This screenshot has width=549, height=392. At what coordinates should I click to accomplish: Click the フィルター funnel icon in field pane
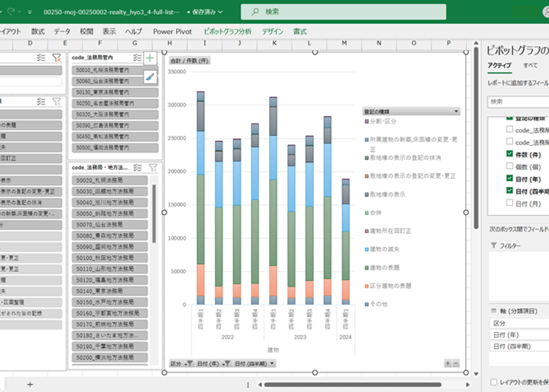[494, 246]
